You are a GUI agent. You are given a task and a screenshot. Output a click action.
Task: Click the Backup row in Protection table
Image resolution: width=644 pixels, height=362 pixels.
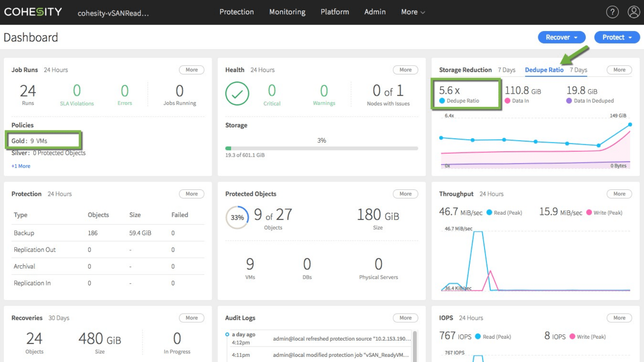pyautogui.click(x=108, y=233)
